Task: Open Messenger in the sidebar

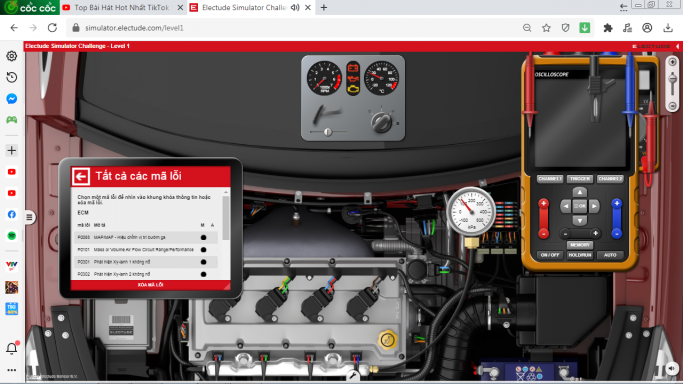Action: [x=12, y=99]
